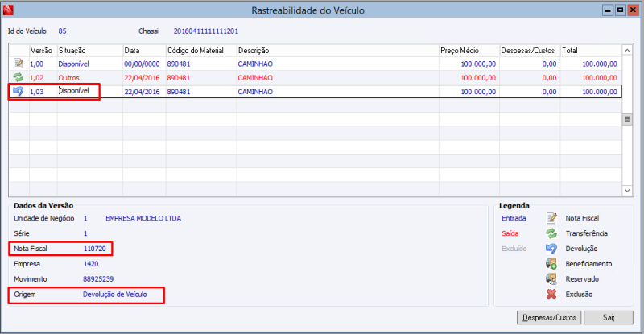Viewport: 644px width, 334px height.
Task: Click the Nota Fiscal value 110720
Action: (x=94, y=249)
